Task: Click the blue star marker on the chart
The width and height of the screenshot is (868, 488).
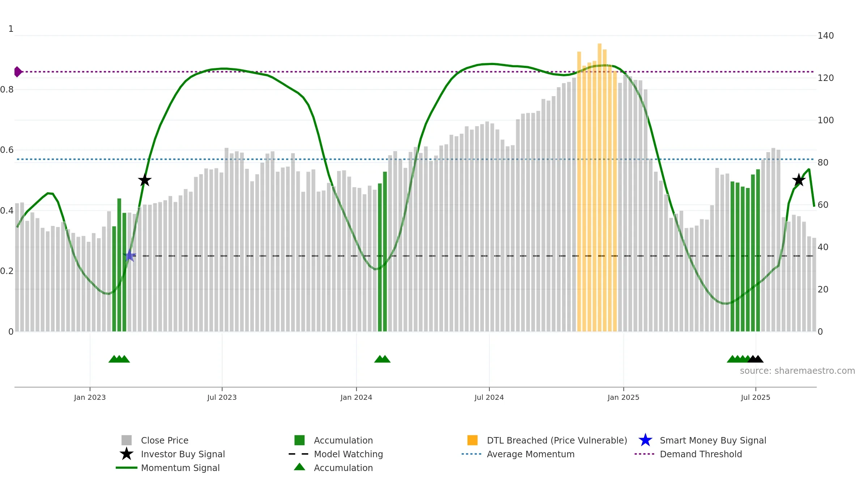Action: pos(129,256)
